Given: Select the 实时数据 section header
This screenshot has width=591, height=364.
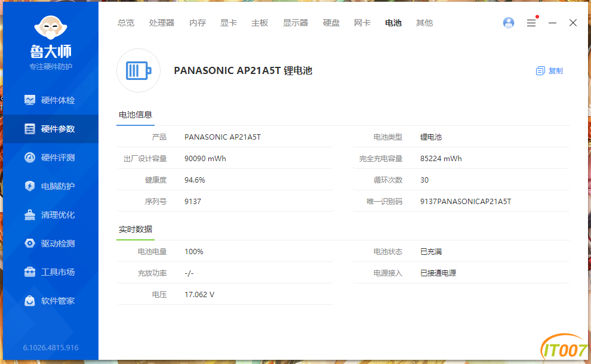Looking at the screenshot, I should (x=136, y=229).
